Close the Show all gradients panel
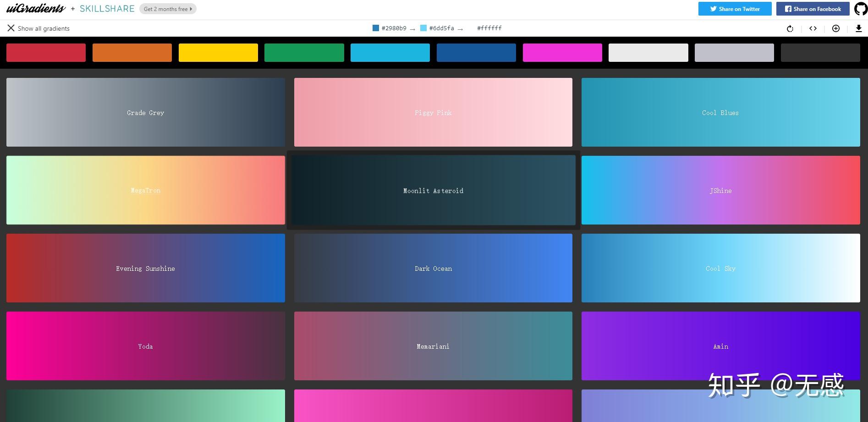868x422 pixels. [x=11, y=28]
